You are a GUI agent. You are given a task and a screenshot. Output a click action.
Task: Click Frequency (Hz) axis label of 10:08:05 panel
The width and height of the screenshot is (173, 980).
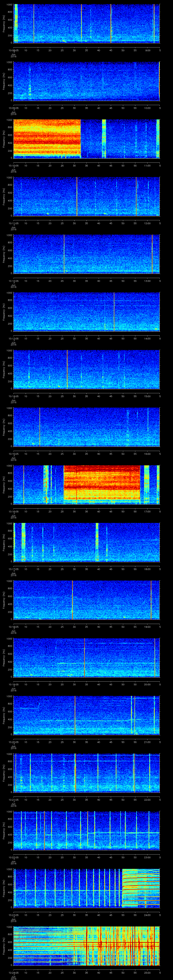pyautogui.click(x=4, y=24)
